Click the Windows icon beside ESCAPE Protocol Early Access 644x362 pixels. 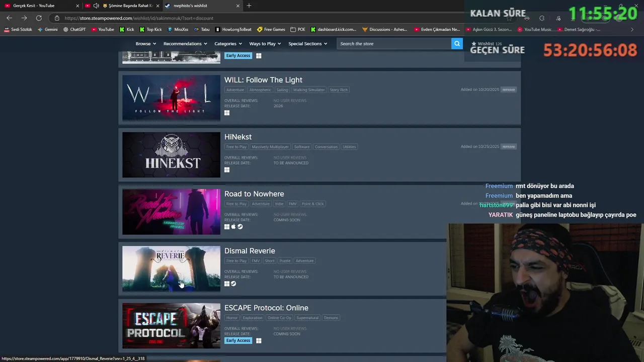[259, 340]
